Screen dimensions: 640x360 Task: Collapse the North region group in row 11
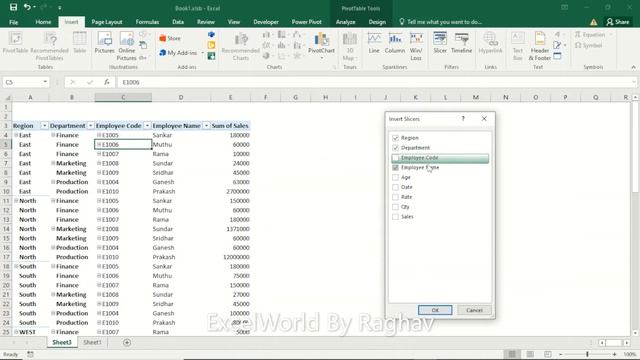(16, 200)
